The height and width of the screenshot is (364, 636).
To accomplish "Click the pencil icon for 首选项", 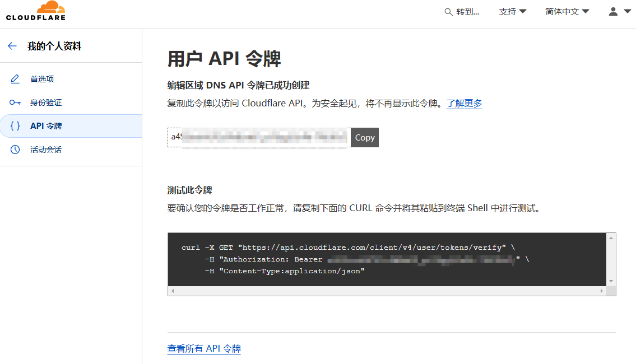I will tap(15, 79).
